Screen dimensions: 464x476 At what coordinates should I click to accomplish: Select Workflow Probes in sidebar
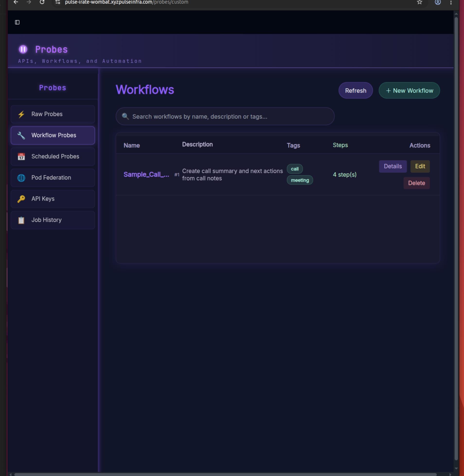(53, 135)
